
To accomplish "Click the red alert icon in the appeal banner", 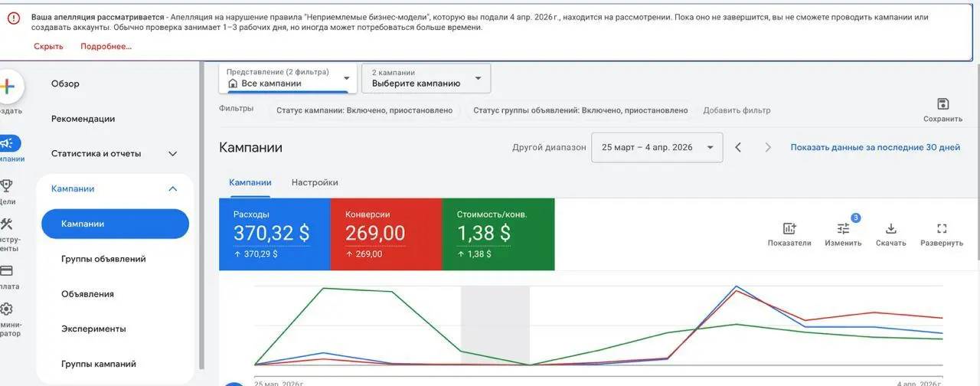I will coord(14,18).
